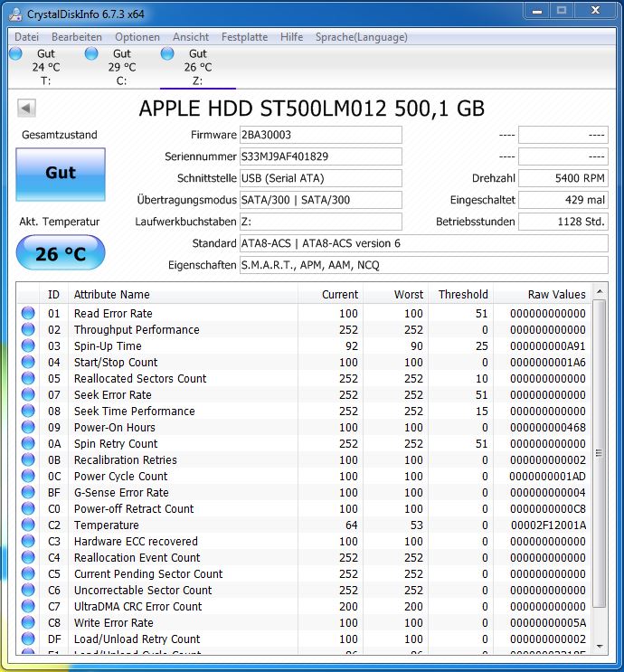Click the Drehzahl field 5400 RPM

click(x=563, y=178)
